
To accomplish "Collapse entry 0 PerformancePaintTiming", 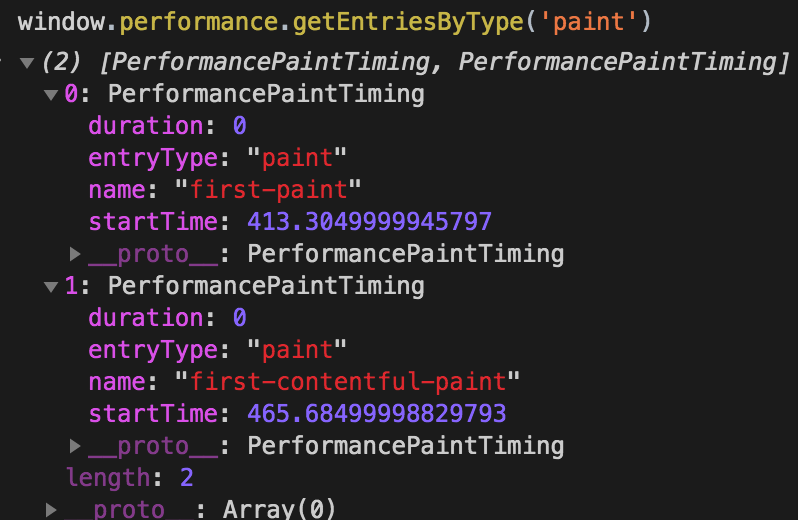I will click(x=51, y=95).
